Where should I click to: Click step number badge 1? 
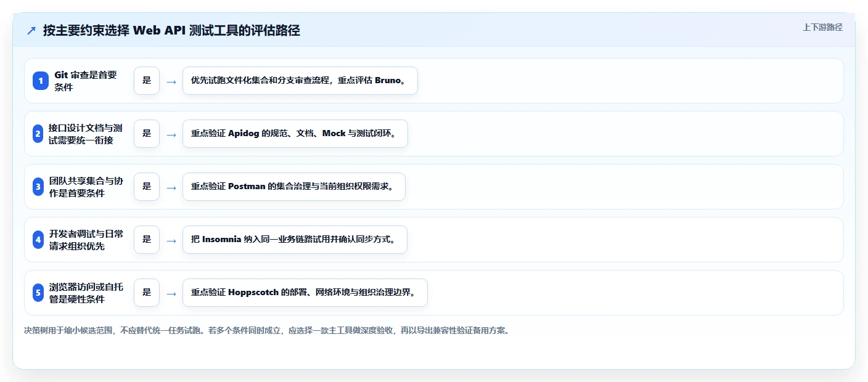pyautogui.click(x=41, y=81)
